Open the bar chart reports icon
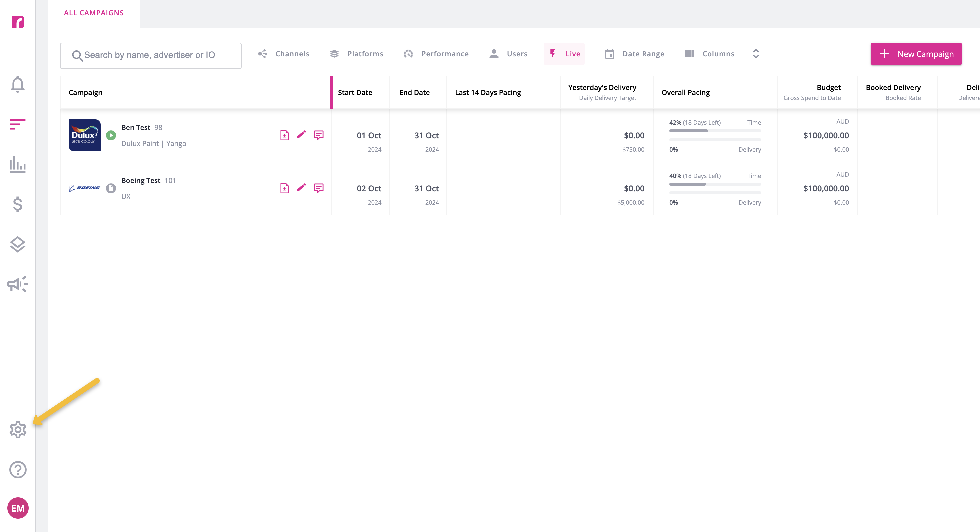 pyautogui.click(x=17, y=164)
